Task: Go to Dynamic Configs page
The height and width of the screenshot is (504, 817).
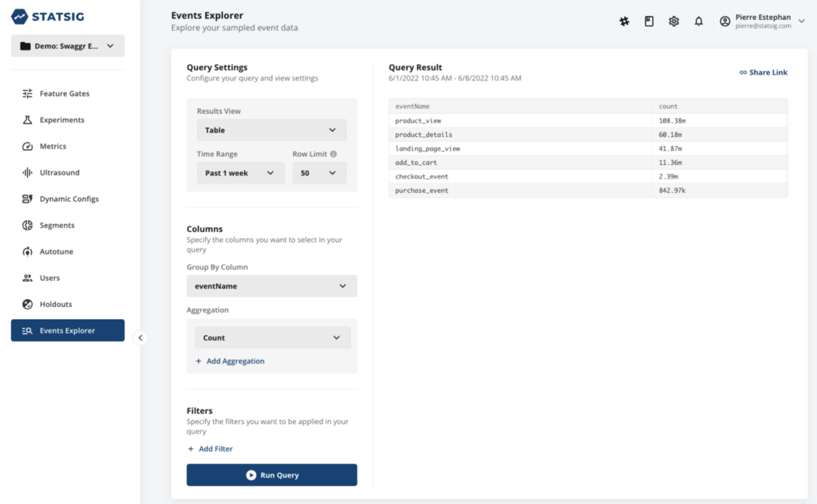Action: click(69, 199)
